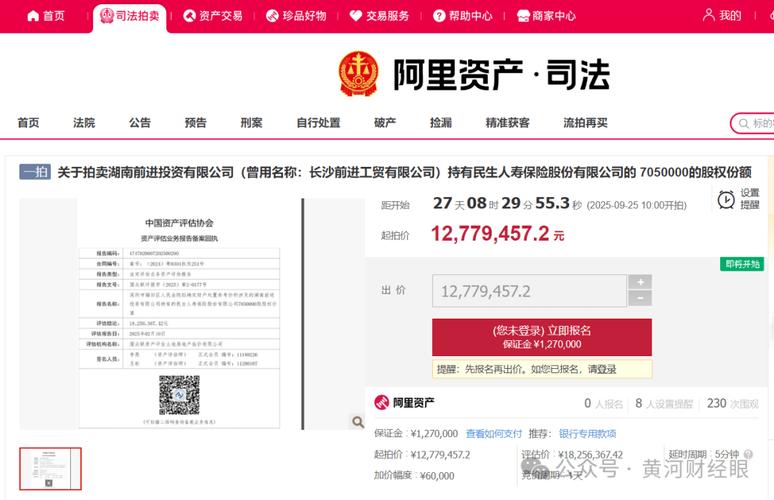774x500 pixels.
Task: Decrease bid with the minus button
Action: pyautogui.click(x=640, y=298)
